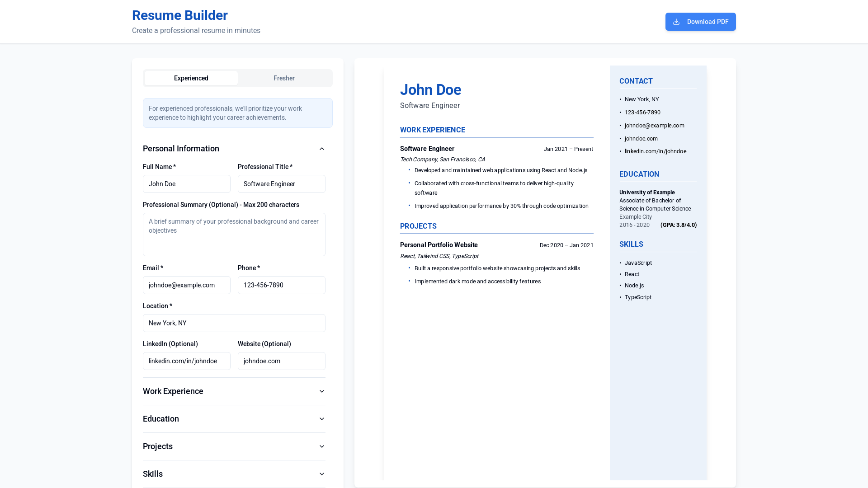Click the Email input field

[187, 285]
